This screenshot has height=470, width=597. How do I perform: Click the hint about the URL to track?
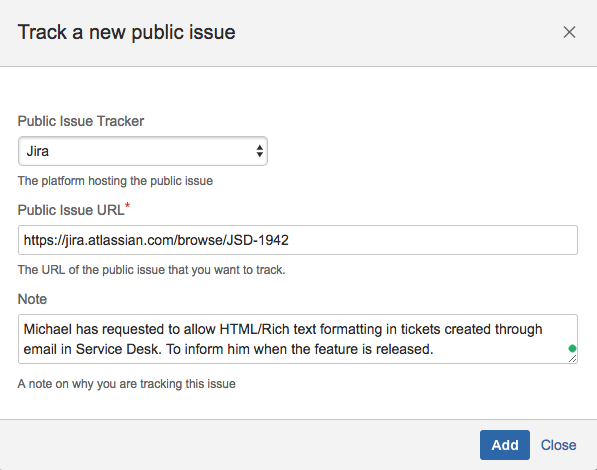pyautogui.click(x=152, y=270)
